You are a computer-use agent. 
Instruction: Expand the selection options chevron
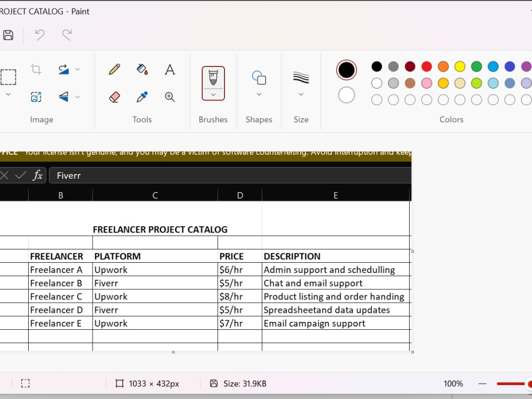(8, 94)
